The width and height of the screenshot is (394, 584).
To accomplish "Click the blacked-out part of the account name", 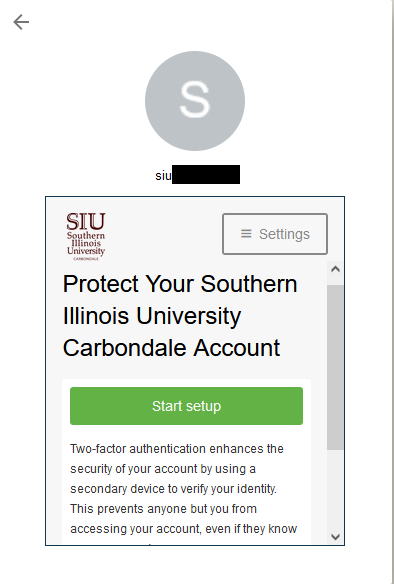I will (206, 175).
